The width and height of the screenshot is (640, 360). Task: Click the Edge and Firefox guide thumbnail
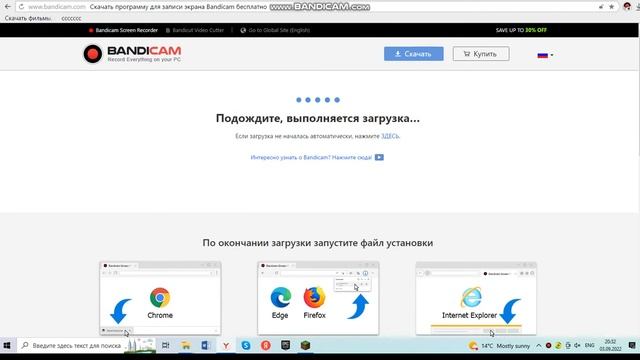[318, 298]
